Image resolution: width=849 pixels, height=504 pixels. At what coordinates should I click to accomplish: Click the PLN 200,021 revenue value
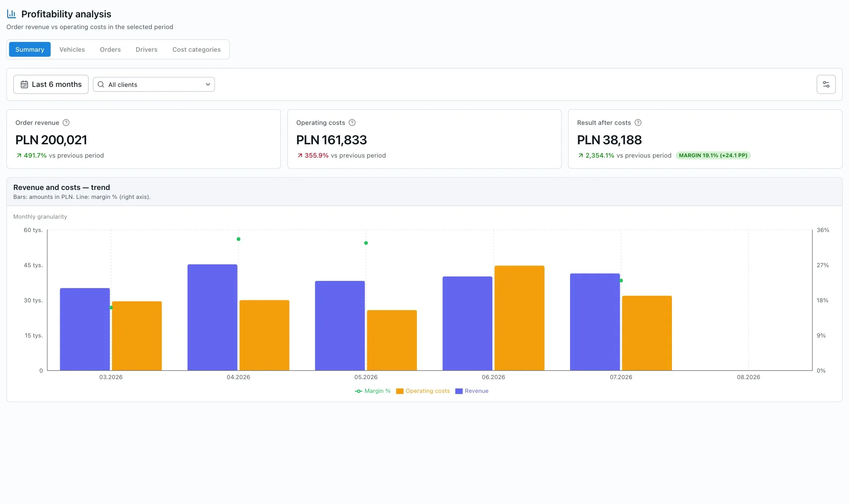51,140
